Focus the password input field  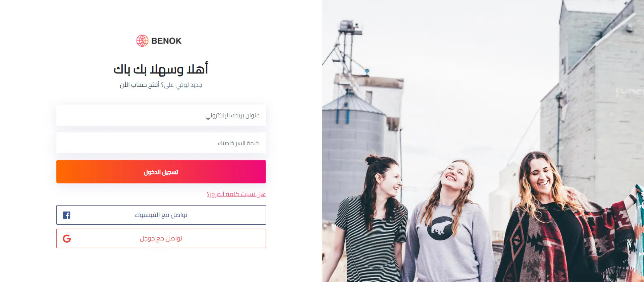(161, 143)
